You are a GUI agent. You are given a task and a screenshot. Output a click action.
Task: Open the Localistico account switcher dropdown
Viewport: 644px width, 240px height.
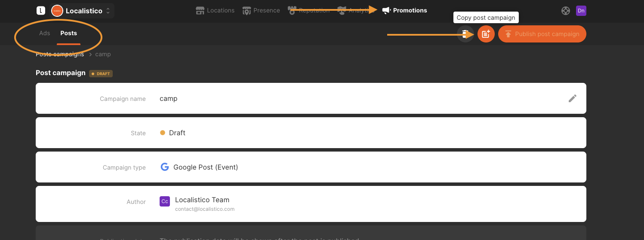coord(82,11)
